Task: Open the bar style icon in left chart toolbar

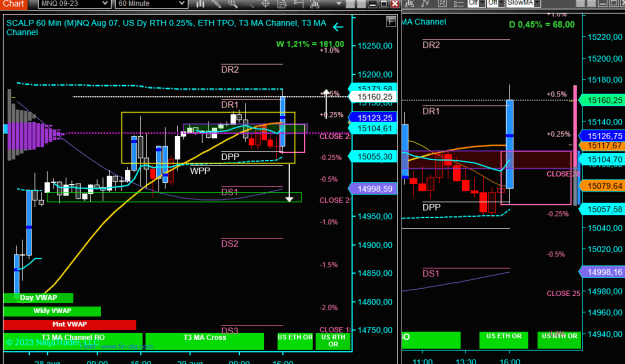Action: [200, 4]
